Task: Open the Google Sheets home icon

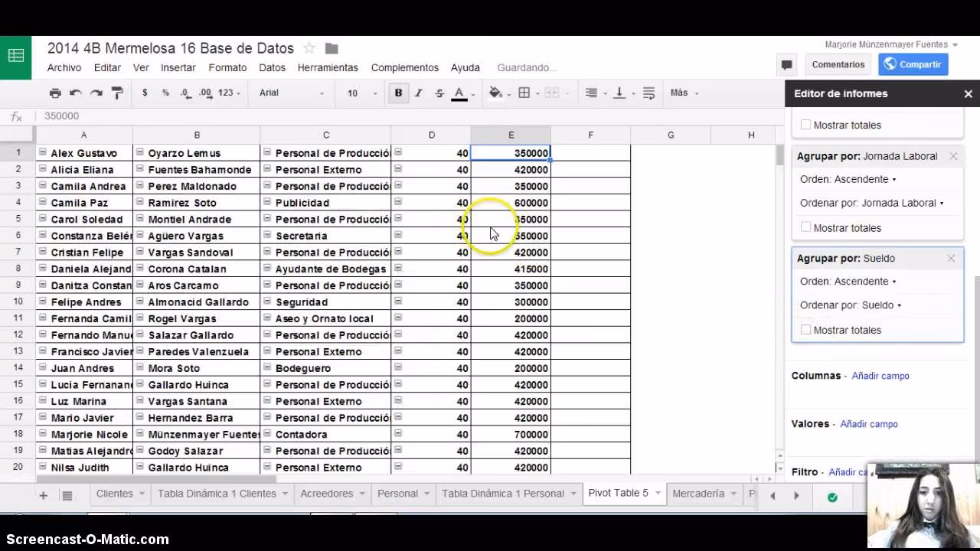Action: [15, 57]
